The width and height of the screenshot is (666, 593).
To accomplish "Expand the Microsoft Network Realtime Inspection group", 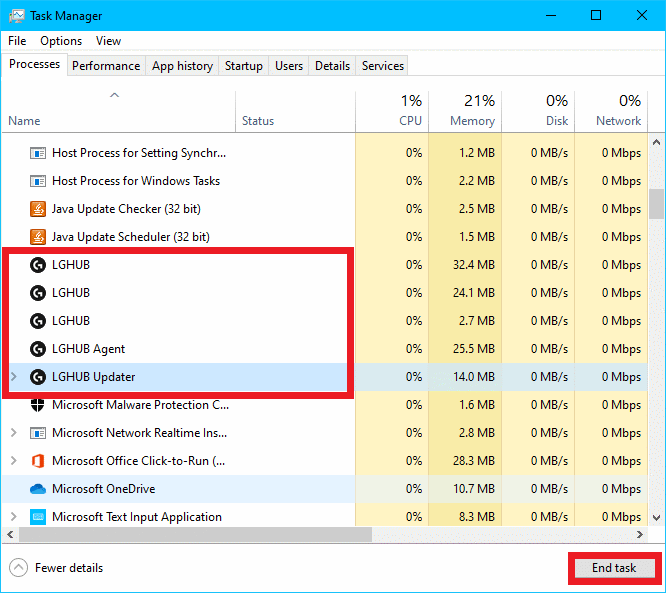I will (x=14, y=433).
